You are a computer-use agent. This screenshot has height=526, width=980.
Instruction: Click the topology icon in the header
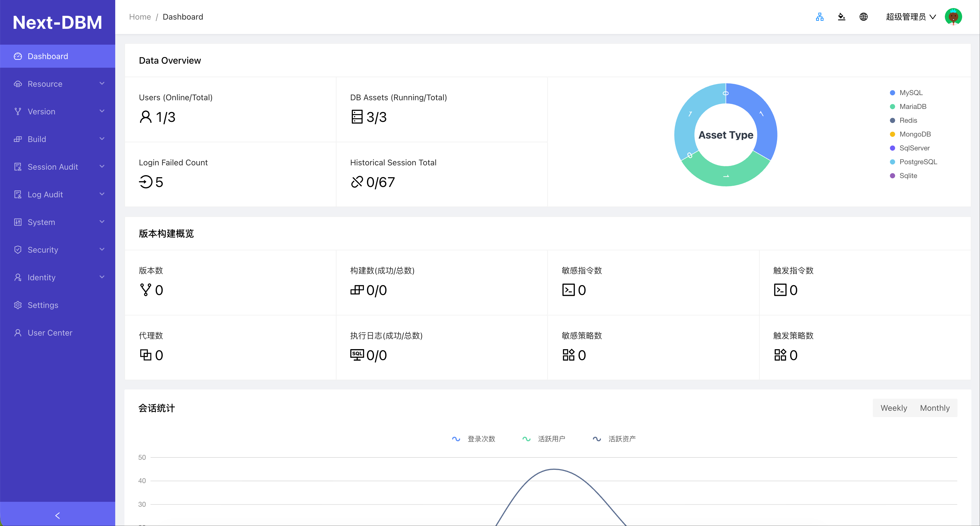820,17
